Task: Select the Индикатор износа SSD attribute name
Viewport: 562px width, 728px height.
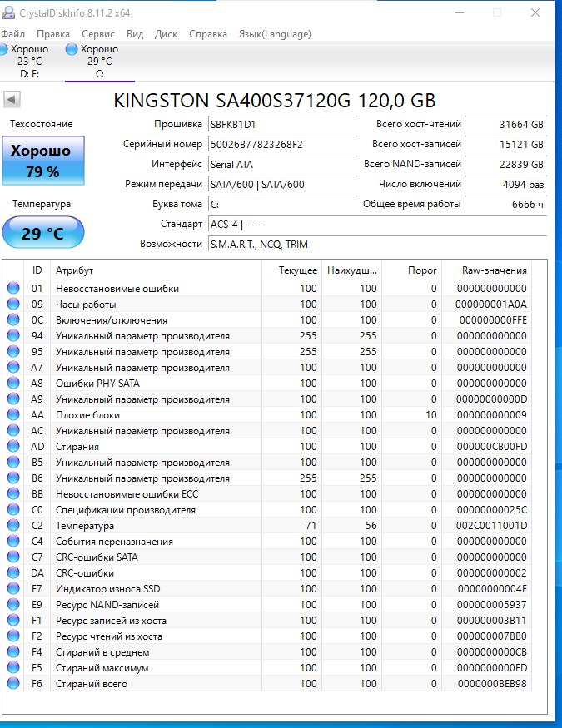Action: (x=107, y=589)
